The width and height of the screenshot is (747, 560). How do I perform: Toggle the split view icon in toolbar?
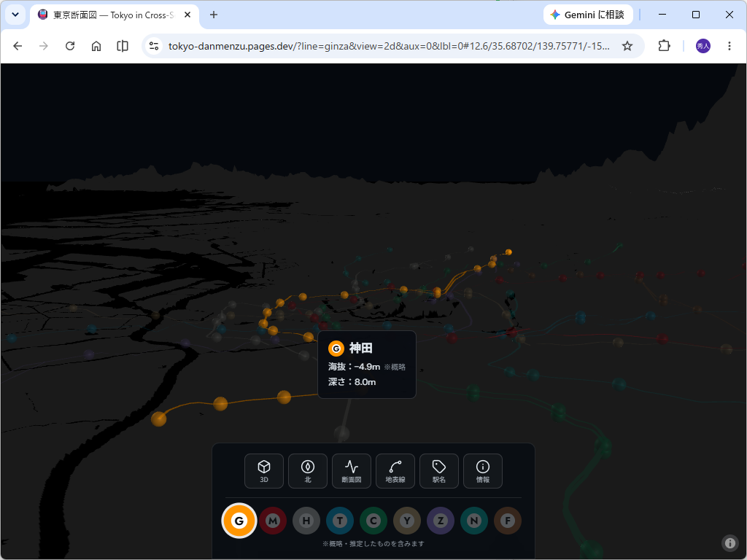pos(123,46)
